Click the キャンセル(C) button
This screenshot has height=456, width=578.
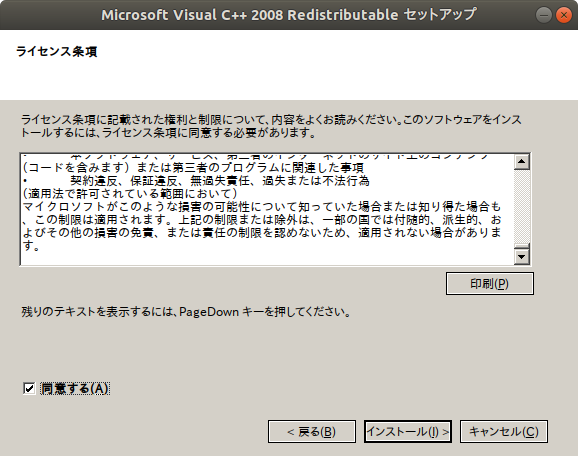point(504,431)
